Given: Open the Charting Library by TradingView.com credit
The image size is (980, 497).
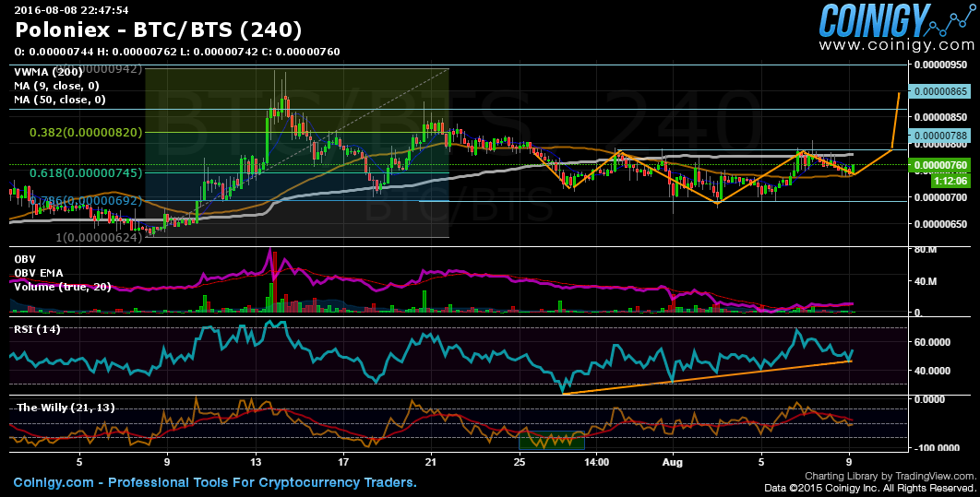Looking at the screenshot, I should 890,477.
